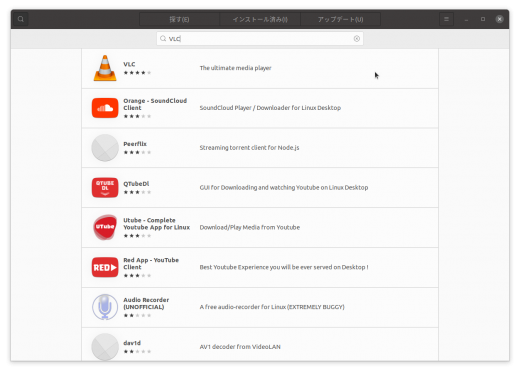
Task: Minimize the software window
Action: [x=466, y=19]
